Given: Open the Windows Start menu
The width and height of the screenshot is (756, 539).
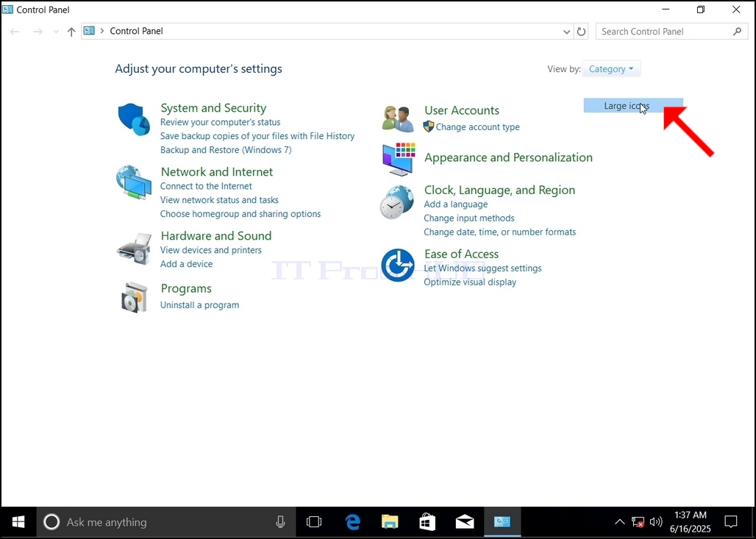Looking at the screenshot, I should [x=18, y=522].
